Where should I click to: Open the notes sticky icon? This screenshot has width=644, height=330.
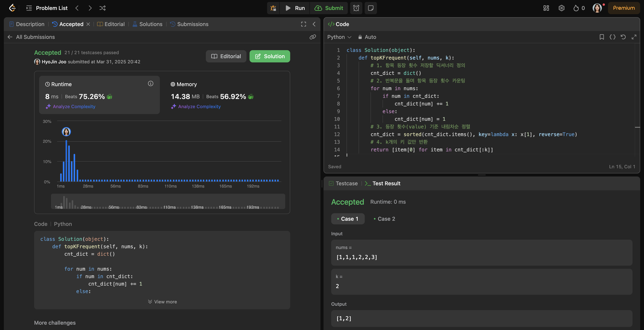(371, 8)
